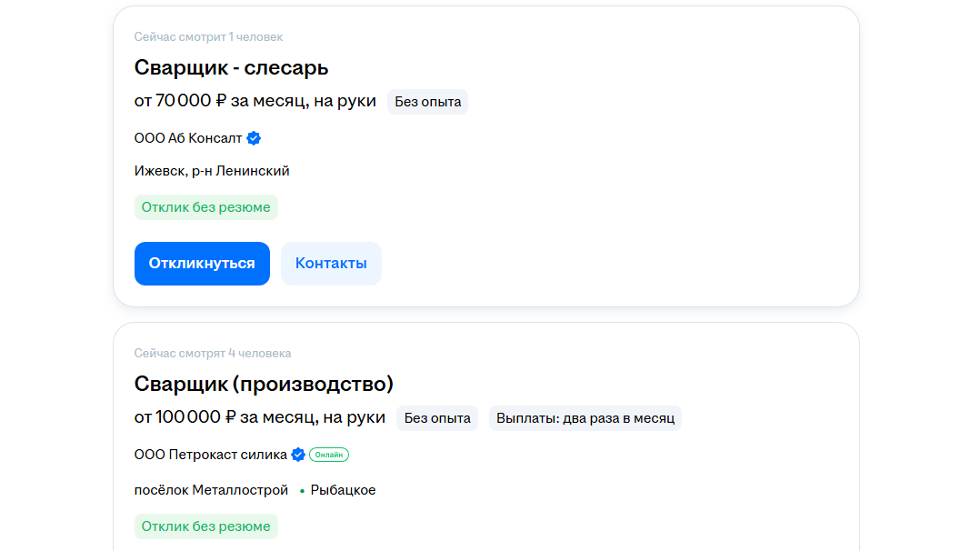
Task: Click verified checkmark beside ООО Аб Консалт
Action: click(x=255, y=138)
